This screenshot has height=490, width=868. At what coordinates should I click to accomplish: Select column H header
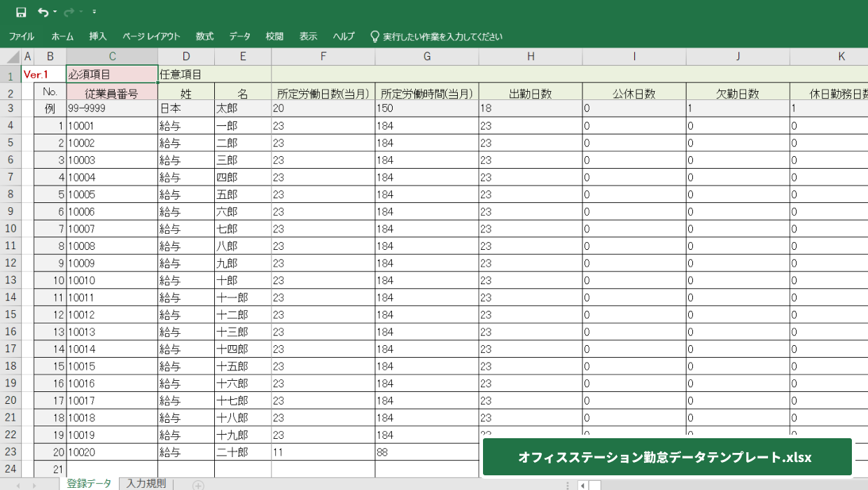pos(531,57)
